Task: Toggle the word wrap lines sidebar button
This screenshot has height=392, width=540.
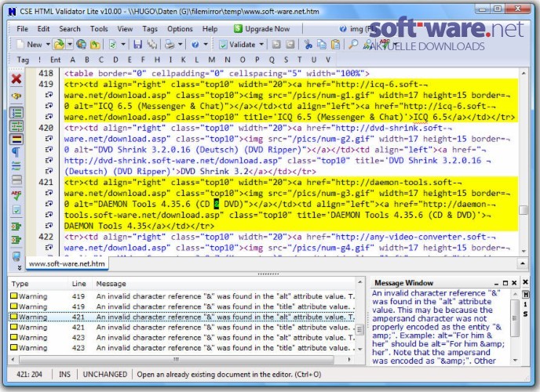Action: [16, 166]
